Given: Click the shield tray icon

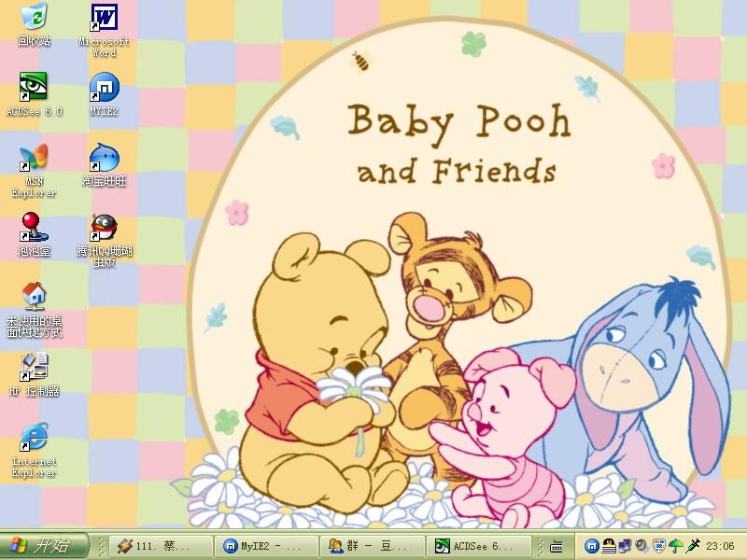Looking at the screenshot, I should tap(659, 546).
